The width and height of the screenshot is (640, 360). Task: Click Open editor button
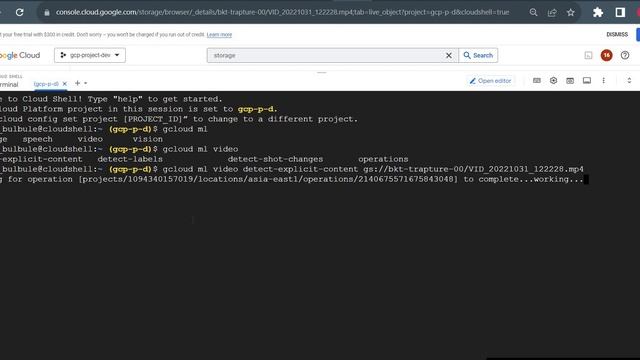tap(490, 81)
